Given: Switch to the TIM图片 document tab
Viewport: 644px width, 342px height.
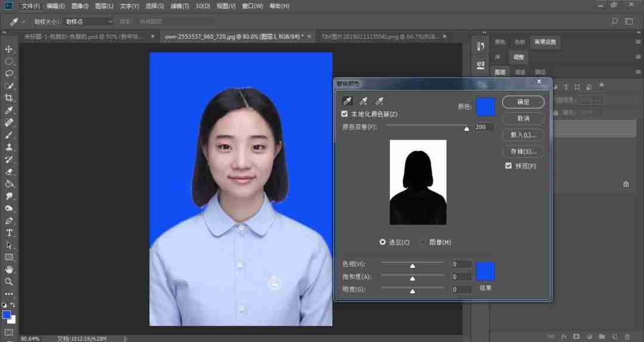Looking at the screenshot, I should click(x=379, y=36).
